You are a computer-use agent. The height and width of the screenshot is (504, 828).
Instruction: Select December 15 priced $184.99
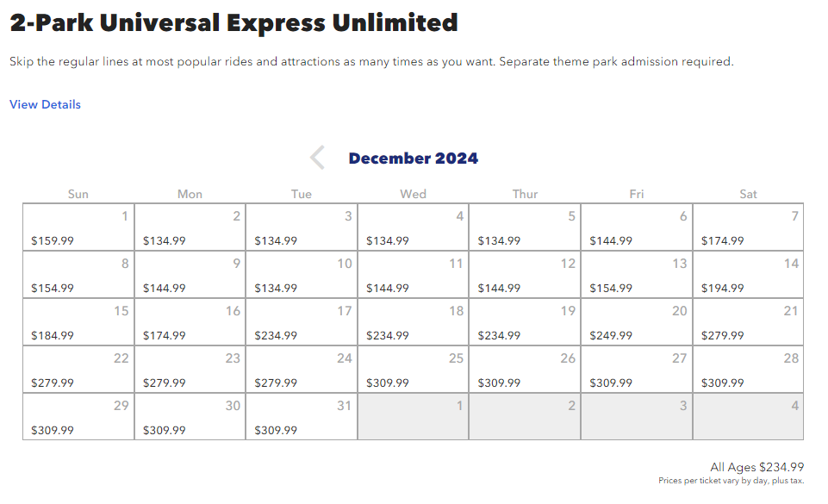[78, 322]
